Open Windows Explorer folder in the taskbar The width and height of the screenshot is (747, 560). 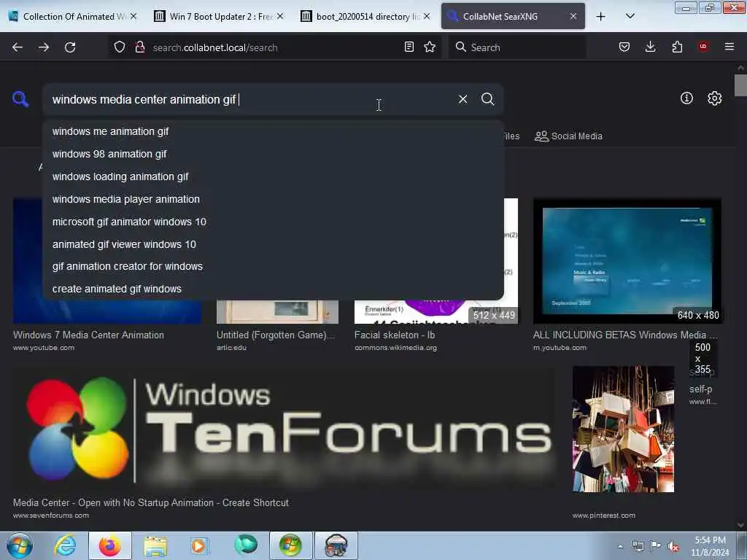(155, 545)
